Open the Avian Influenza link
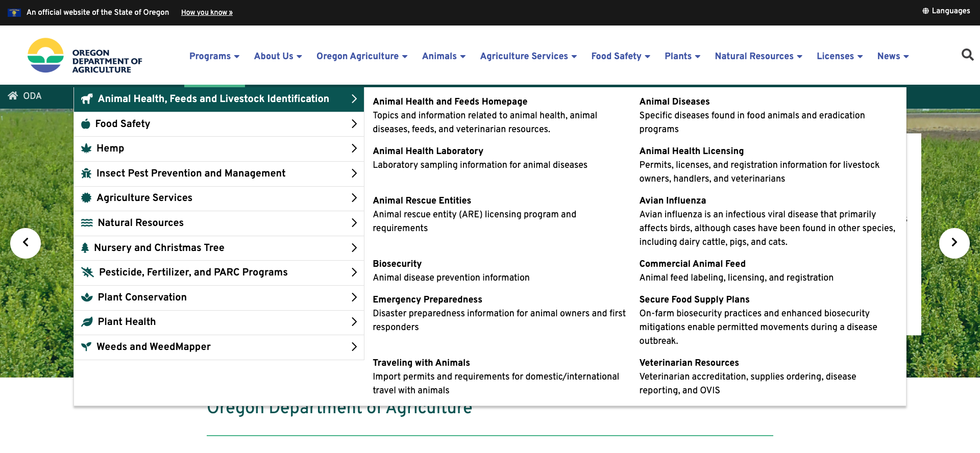980x453 pixels. click(x=672, y=200)
